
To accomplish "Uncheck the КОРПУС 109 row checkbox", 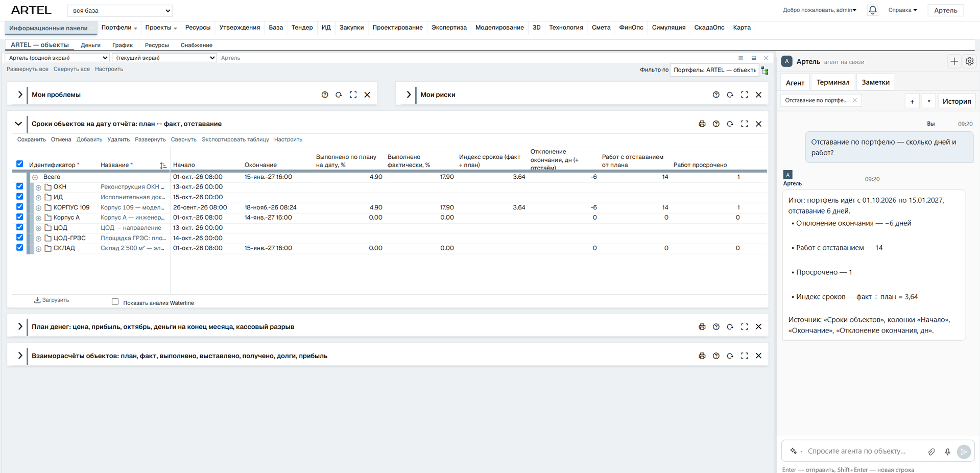I will (x=19, y=207).
